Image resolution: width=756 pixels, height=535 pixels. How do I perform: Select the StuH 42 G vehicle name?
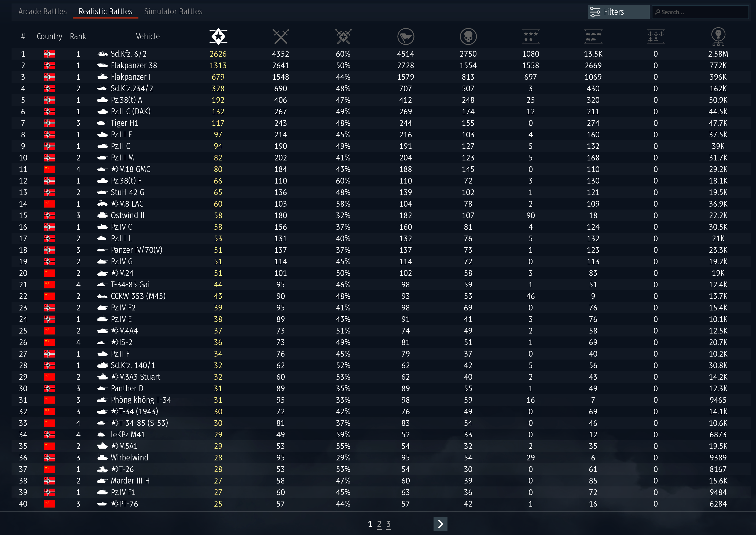[x=127, y=192]
